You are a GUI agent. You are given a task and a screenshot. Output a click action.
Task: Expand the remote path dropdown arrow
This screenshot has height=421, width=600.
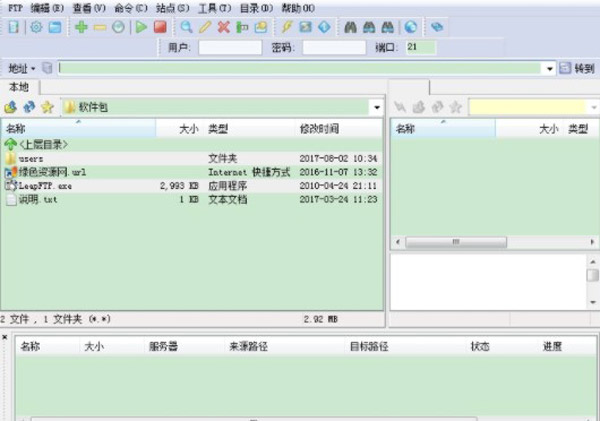click(x=594, y=108)
